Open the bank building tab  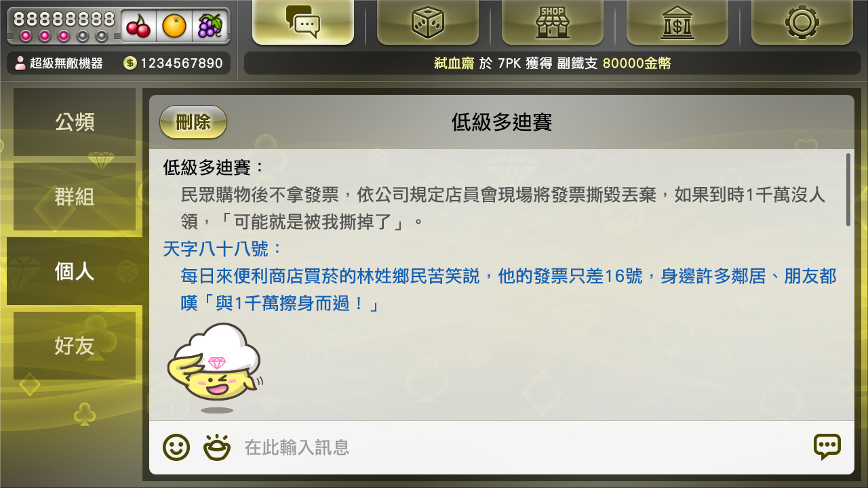point(677,22)
